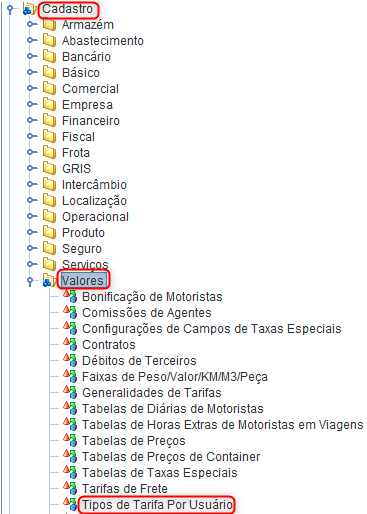The width and height of the screenshot is (367, 514).
Task: Select the Comercial folder label
Action: pos(90,89)
